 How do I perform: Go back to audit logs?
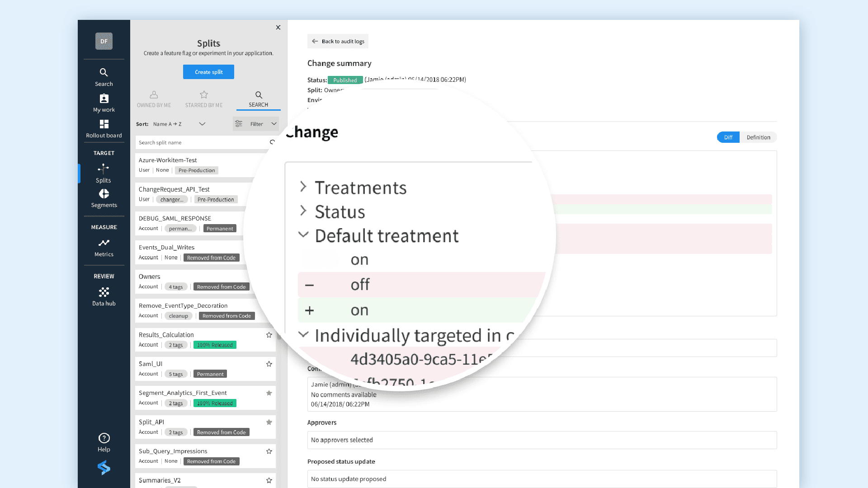(338, 41)
